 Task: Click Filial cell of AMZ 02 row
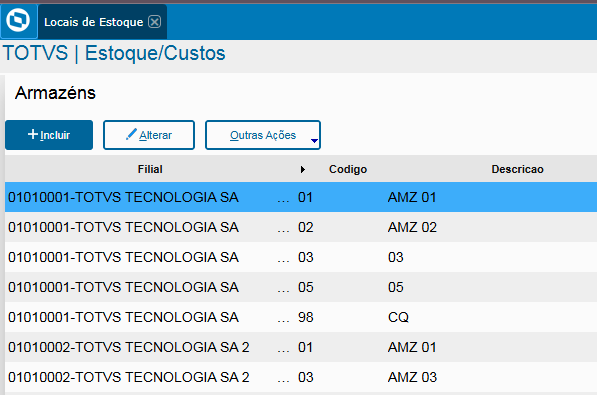[x=123, y=227]
